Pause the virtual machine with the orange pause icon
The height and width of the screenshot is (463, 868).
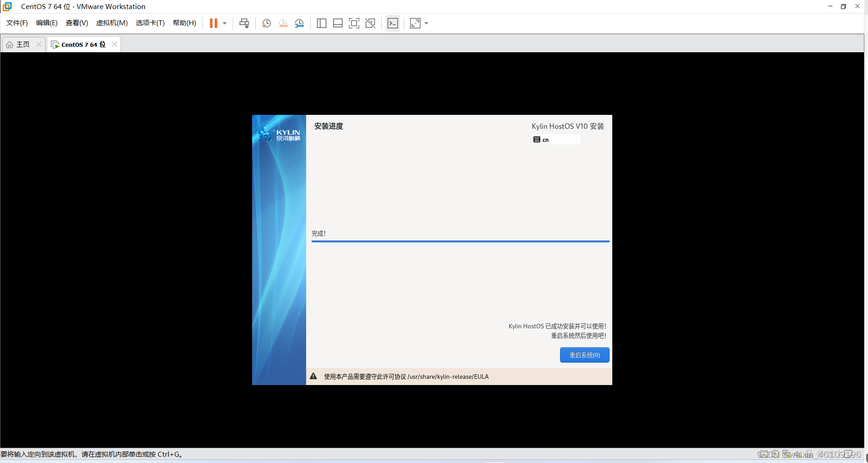(213, 23)
